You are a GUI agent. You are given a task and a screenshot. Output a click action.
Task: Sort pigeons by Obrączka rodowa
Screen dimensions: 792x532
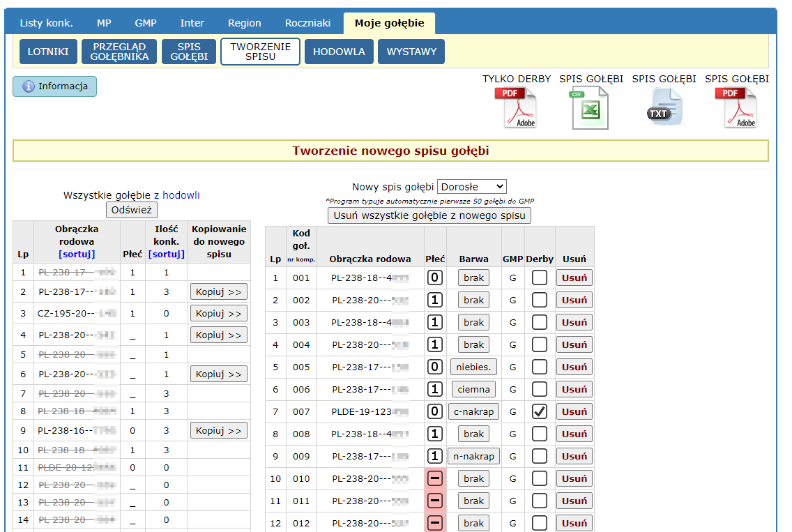pos(77,254)
